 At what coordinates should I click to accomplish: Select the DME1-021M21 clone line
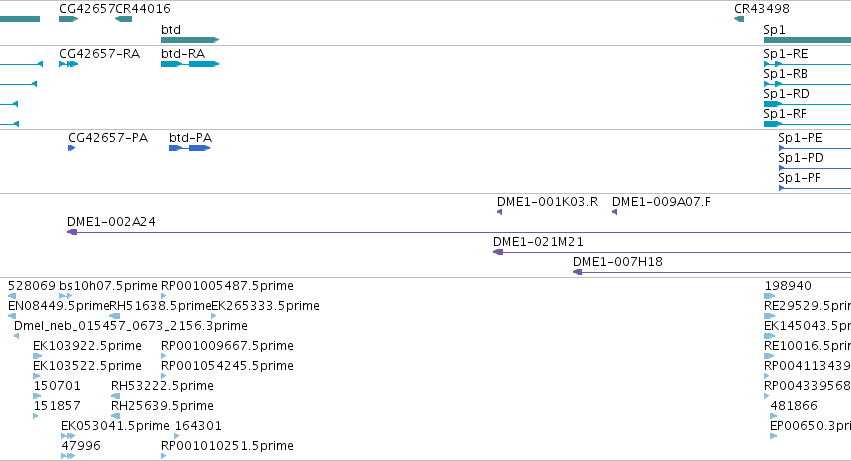point(672,252)
